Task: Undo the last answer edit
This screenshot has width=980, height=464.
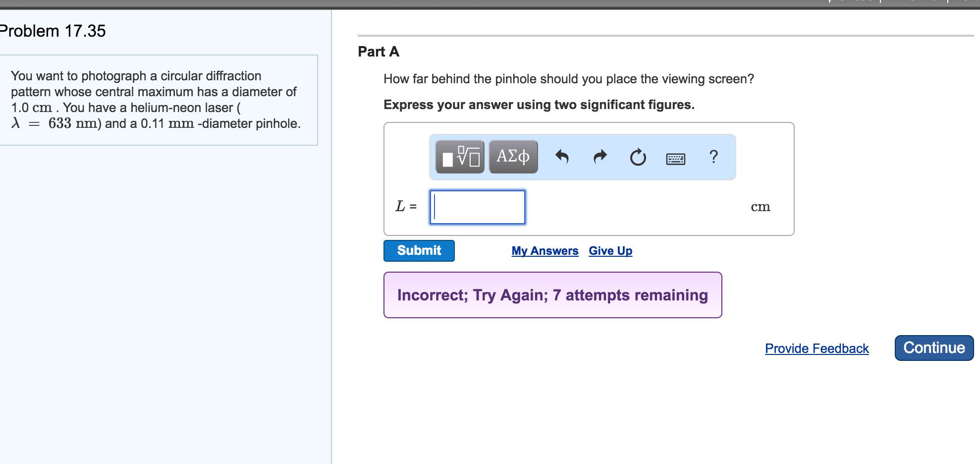Action: pos(562,157)
